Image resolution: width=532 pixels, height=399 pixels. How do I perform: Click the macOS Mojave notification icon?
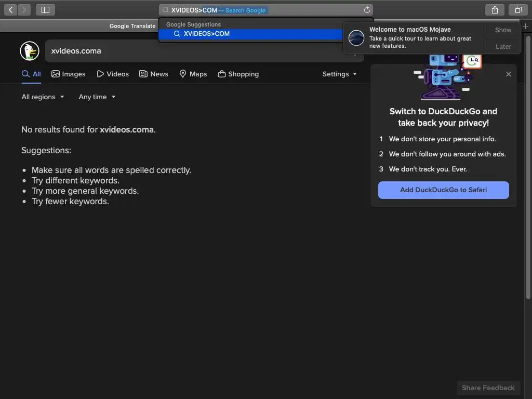click(x=356, y=37)
